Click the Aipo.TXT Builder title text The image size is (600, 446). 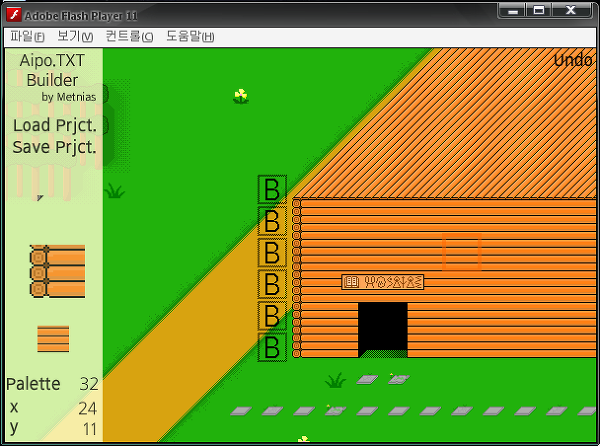pyautogui.click(x=52, y=70)
